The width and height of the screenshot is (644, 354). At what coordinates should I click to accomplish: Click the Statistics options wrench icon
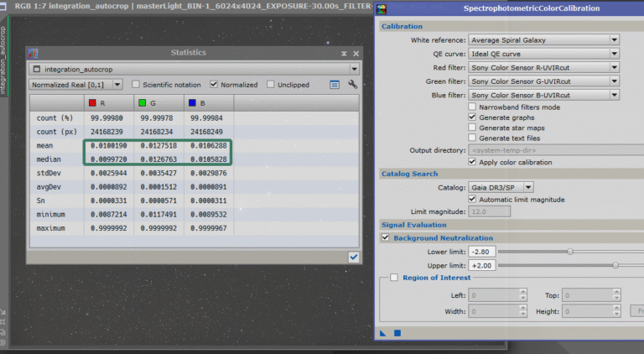(353, 85)
